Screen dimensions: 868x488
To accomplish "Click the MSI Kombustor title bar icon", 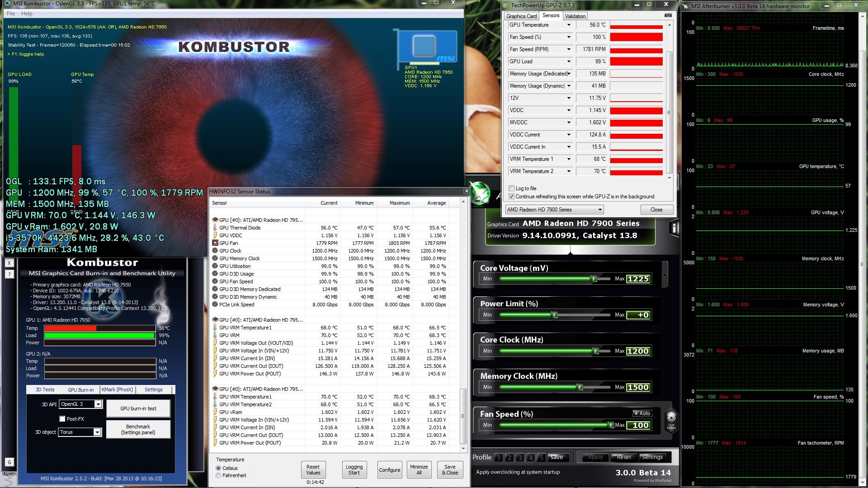I will click(x=8, y=4).
